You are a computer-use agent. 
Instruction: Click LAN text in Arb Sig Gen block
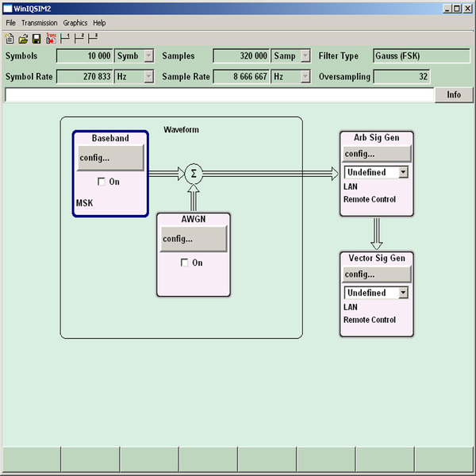[351, 186]
